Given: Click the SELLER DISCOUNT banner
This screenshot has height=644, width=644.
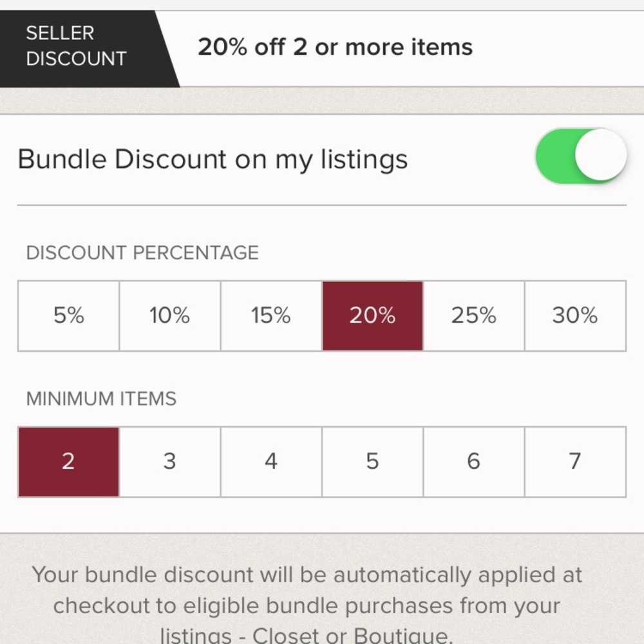Looking at the screenshot, I should point(76,46).
